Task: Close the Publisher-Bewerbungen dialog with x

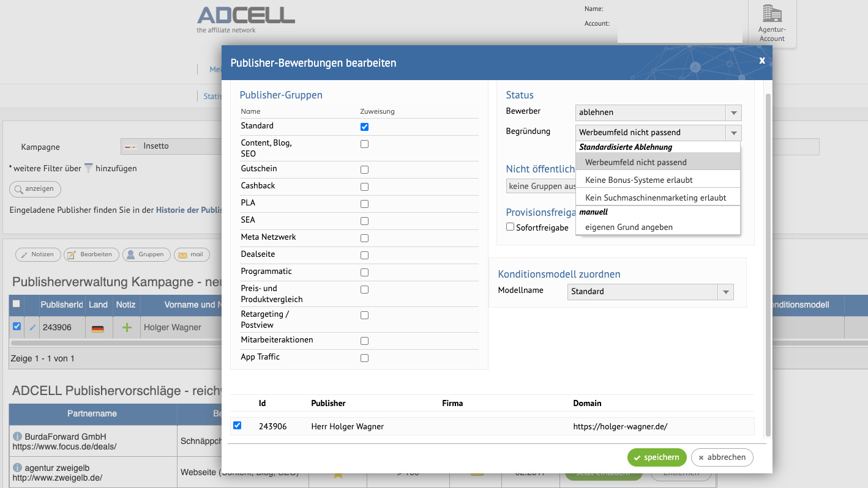Action: pos(762,60)
